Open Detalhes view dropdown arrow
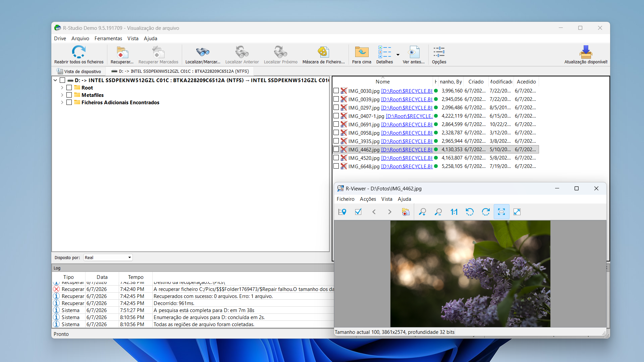This screenshot has height=362, width=644. coord(398,55)
